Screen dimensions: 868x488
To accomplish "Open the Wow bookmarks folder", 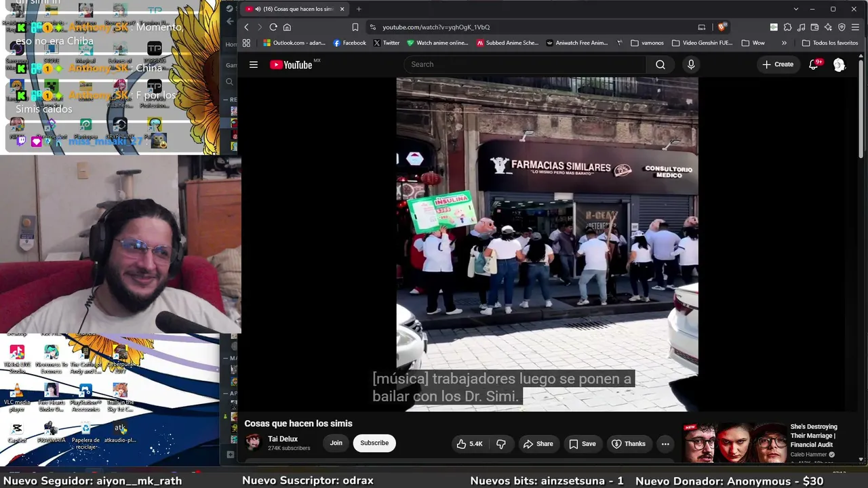I will [x=753, y=43].
